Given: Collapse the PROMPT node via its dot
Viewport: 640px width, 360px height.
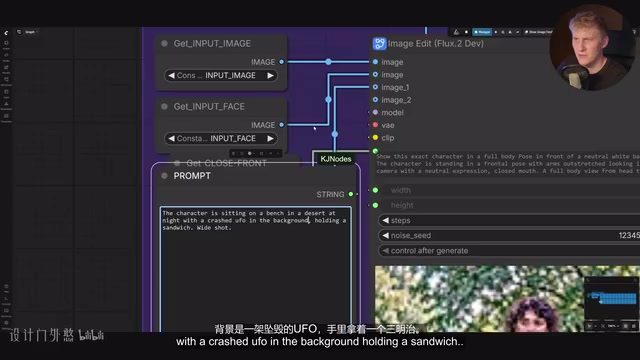Looking at the screenshot, I should (x=164, y=176).
